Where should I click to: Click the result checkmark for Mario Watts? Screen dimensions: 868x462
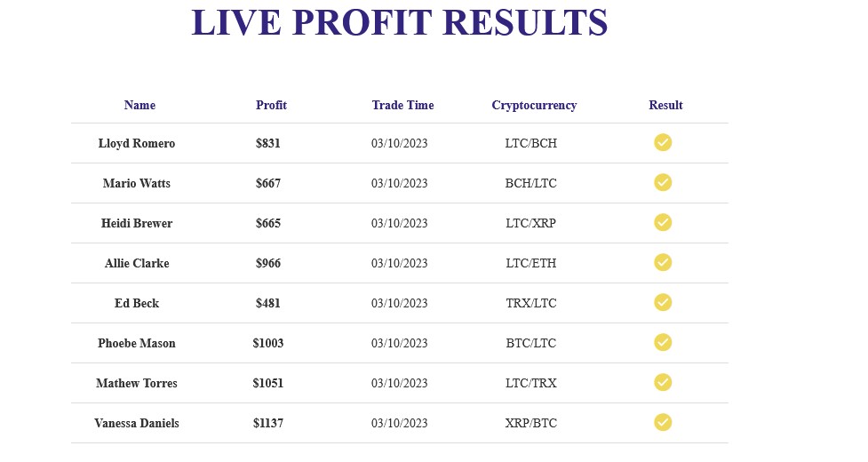[x=663, y=182]
